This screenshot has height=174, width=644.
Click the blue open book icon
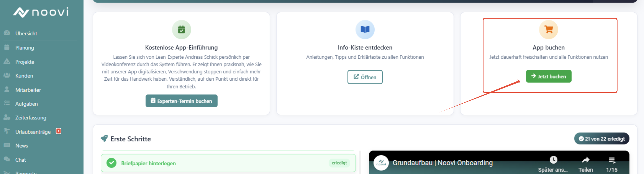(365, 30)
